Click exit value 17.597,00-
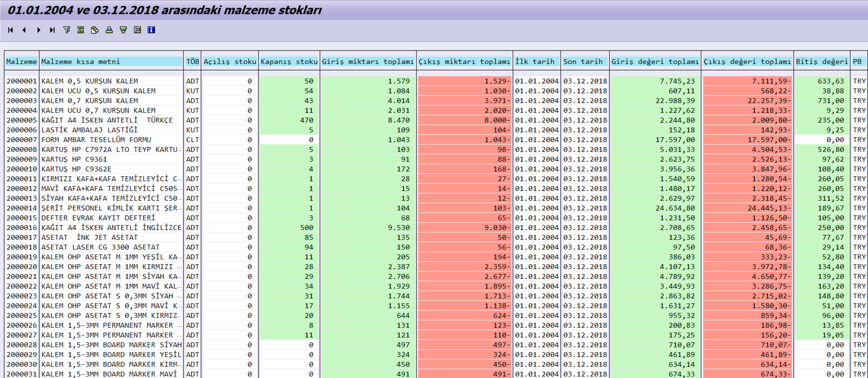The height and width of the screenshot is (378, 868). point(769,140)
